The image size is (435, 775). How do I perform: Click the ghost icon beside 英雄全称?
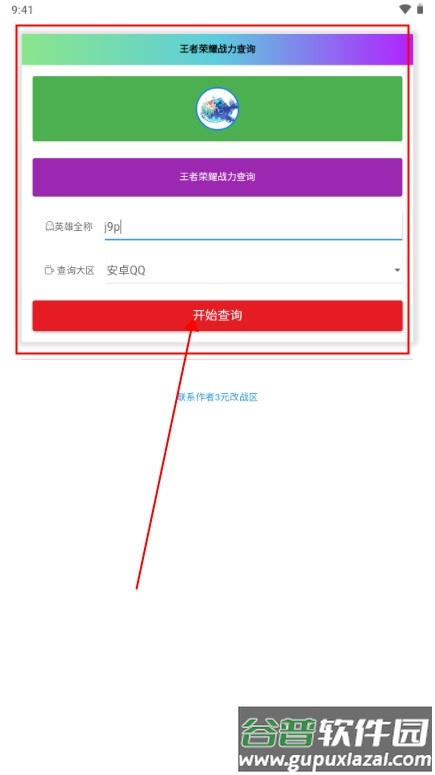tap(49, 226)
